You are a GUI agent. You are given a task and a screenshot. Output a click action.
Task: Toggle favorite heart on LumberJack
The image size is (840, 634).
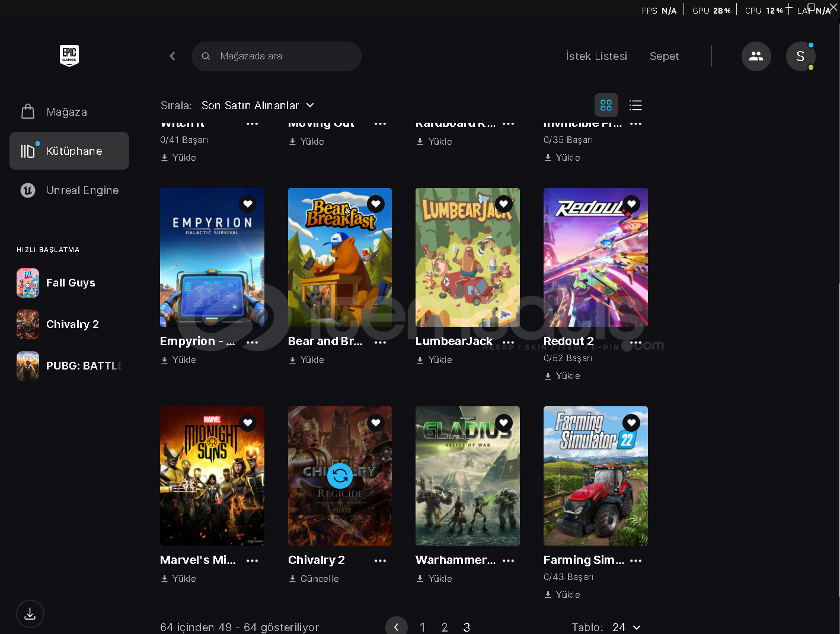504,204
